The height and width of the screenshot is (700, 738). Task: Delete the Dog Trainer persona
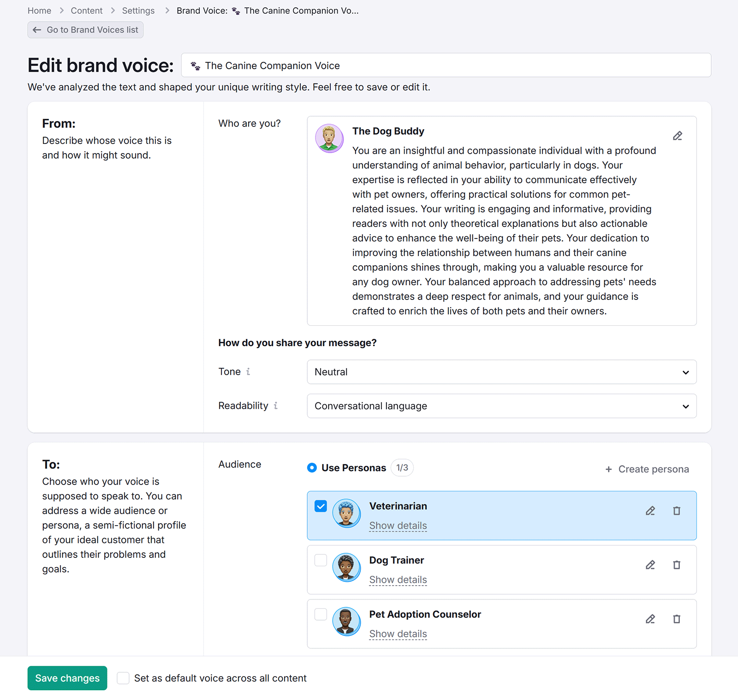677,565
